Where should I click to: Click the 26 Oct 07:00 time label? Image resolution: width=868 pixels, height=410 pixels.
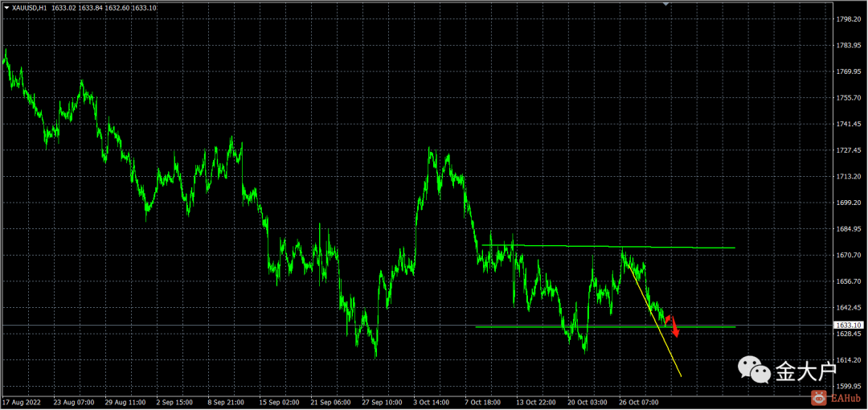click(x=640, y=402)
